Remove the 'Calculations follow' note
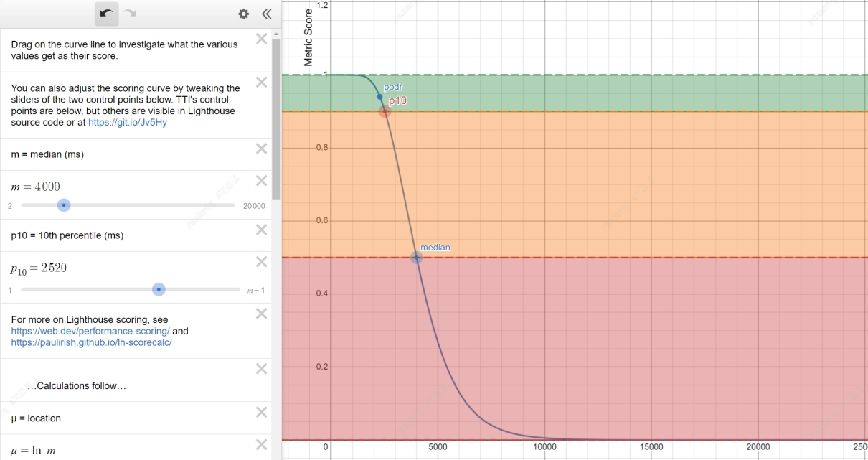 (x=261, y=369)
